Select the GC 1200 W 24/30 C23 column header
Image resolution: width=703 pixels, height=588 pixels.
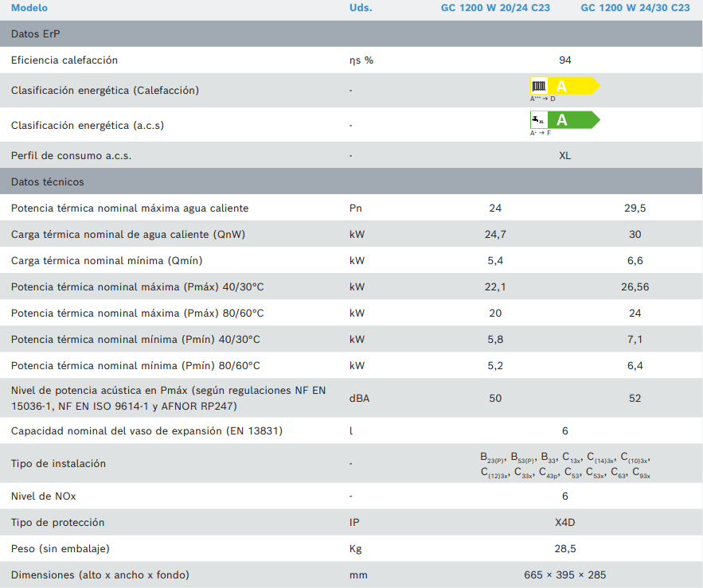635,8
